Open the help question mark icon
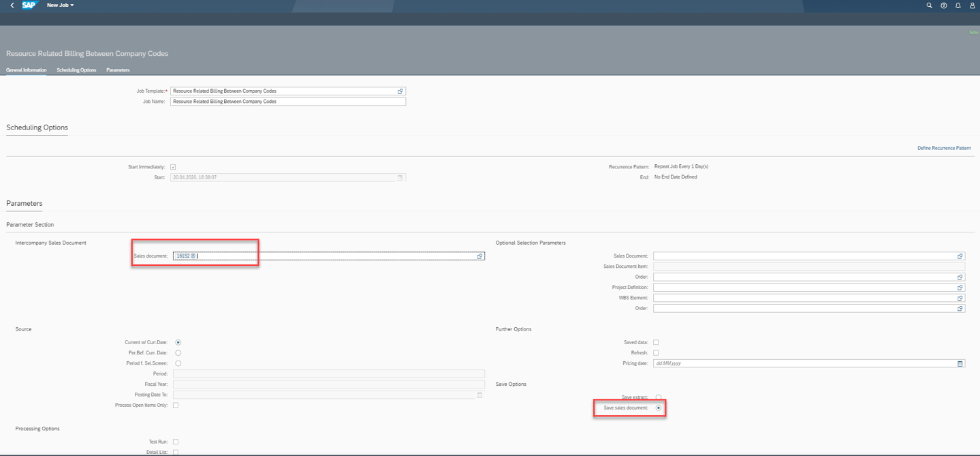The image size is (980, 456). click(943, 5)
